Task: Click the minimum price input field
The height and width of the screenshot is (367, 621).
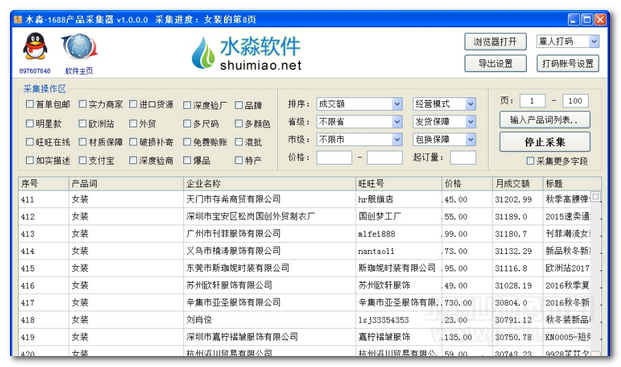Action: pos(334,157)
